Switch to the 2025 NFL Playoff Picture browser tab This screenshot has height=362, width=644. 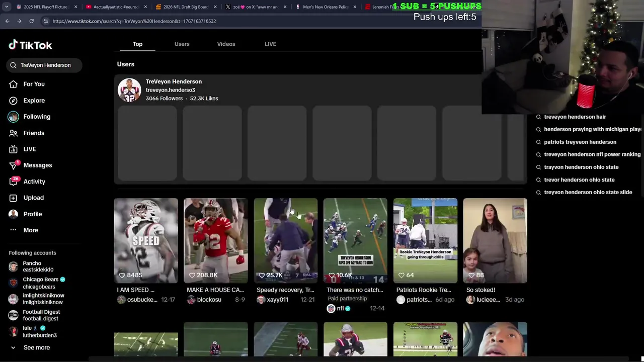click(45, 7)
